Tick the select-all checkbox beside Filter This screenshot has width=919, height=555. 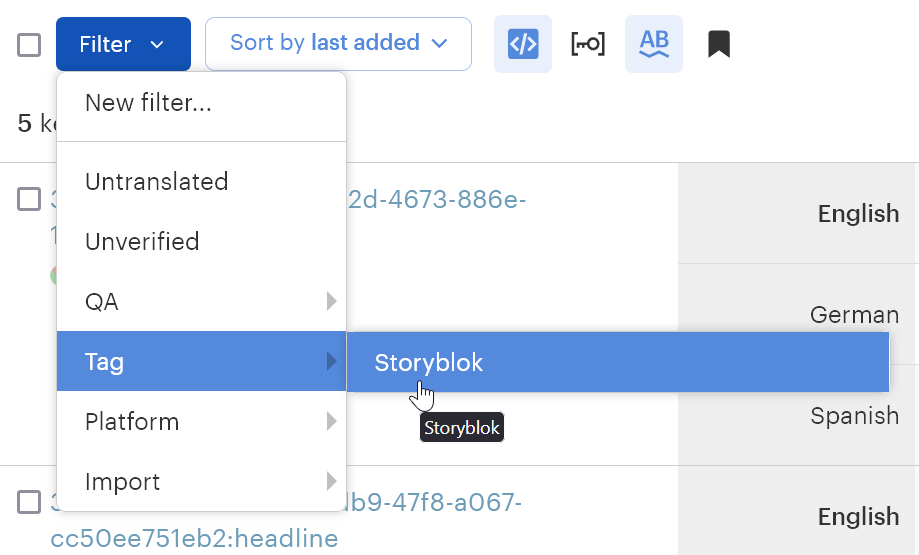(29, 44)
